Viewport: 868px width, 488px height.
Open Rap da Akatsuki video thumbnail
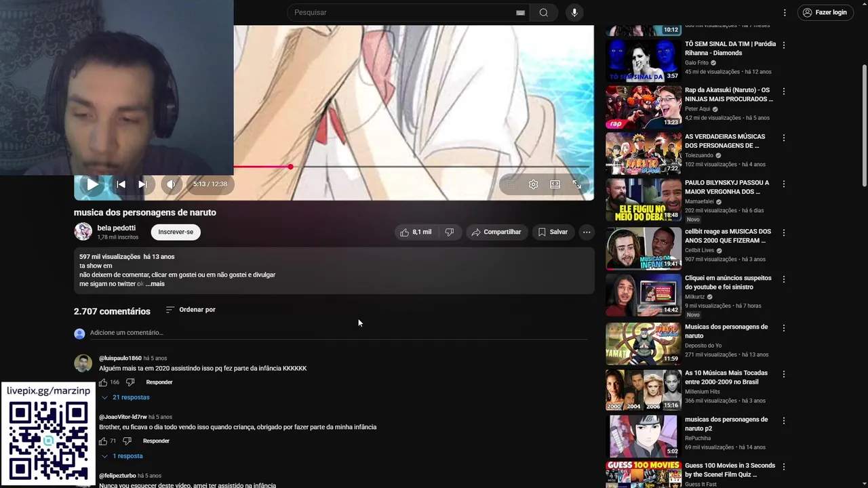(644, 106)
